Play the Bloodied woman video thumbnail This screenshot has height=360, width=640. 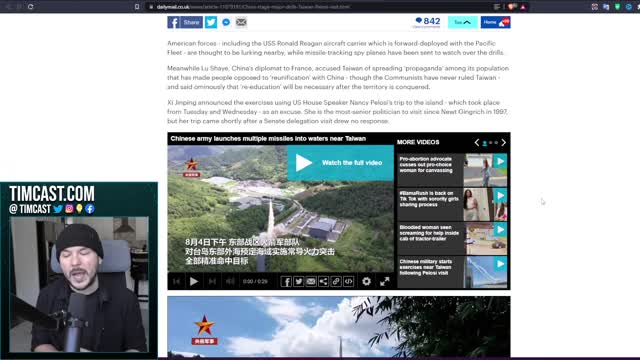485,239
